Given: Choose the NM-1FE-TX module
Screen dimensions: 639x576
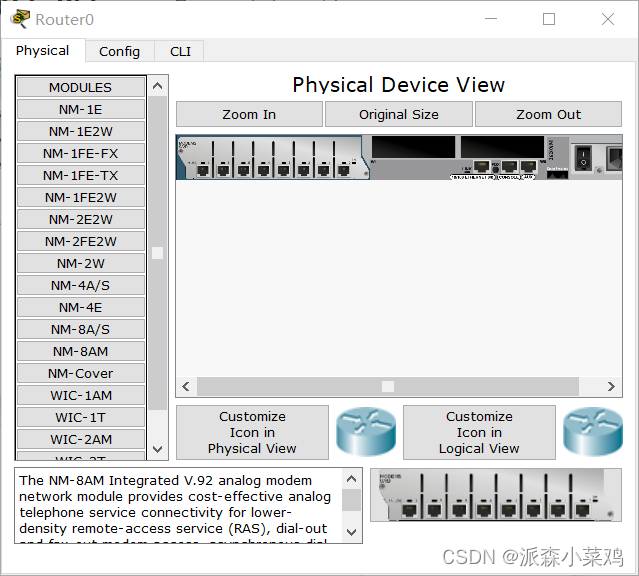Looking at the screenshot, I should 81,175.
